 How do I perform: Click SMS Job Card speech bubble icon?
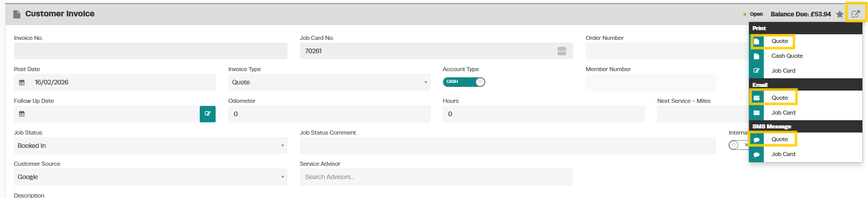(x=757, y=155)
